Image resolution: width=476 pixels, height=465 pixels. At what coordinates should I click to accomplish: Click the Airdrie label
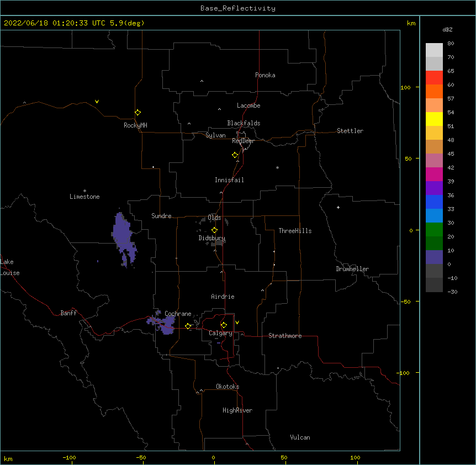click(223, 297)
